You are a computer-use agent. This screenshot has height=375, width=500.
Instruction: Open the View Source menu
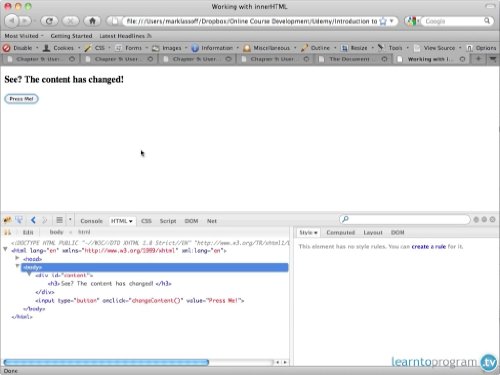point(437,48)
